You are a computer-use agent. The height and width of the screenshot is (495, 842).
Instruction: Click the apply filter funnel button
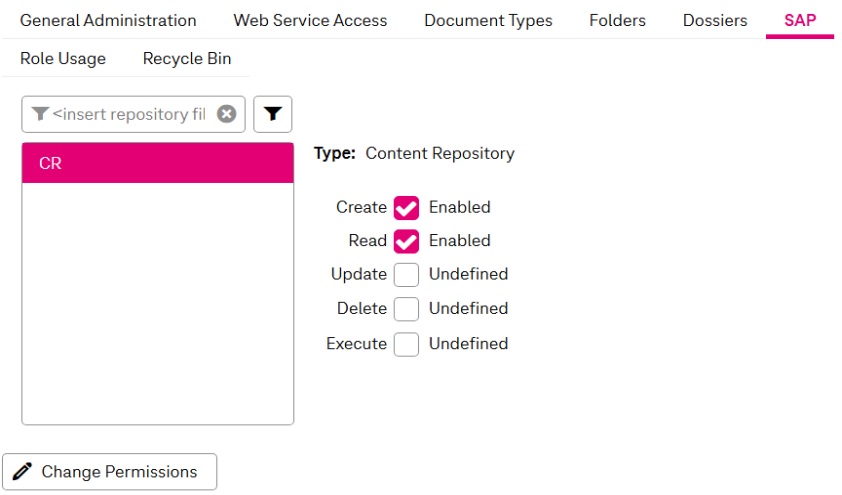(272, 114)
